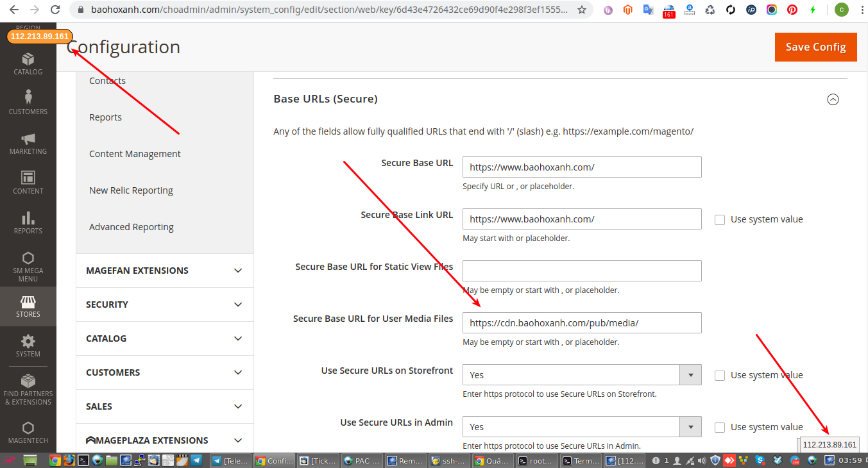Switch to the Tickets window in taskbar

318,460
